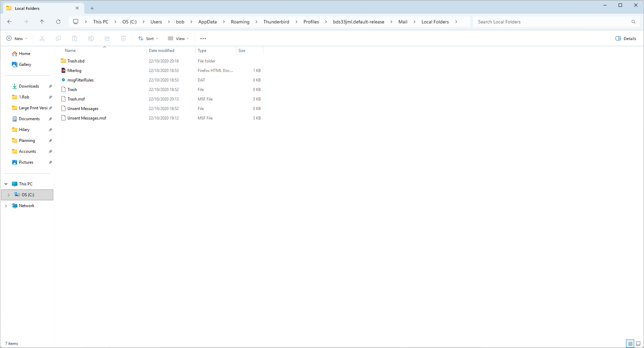Open Home in the navigation pane
The image size is (644, 348).
(24, 54)
